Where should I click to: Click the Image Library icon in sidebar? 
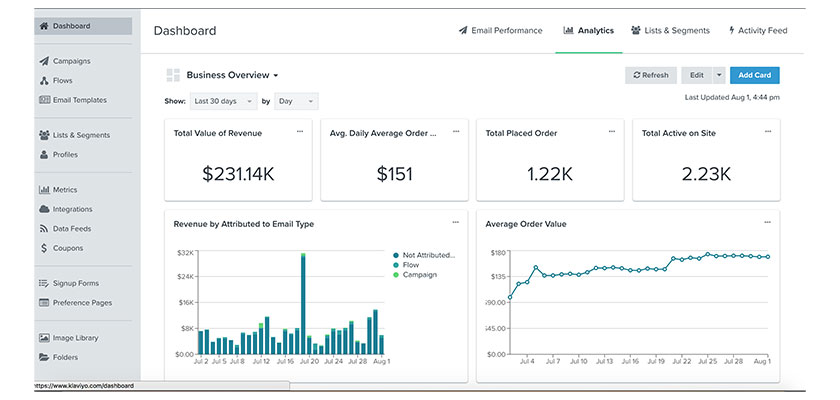click(44, 338)
